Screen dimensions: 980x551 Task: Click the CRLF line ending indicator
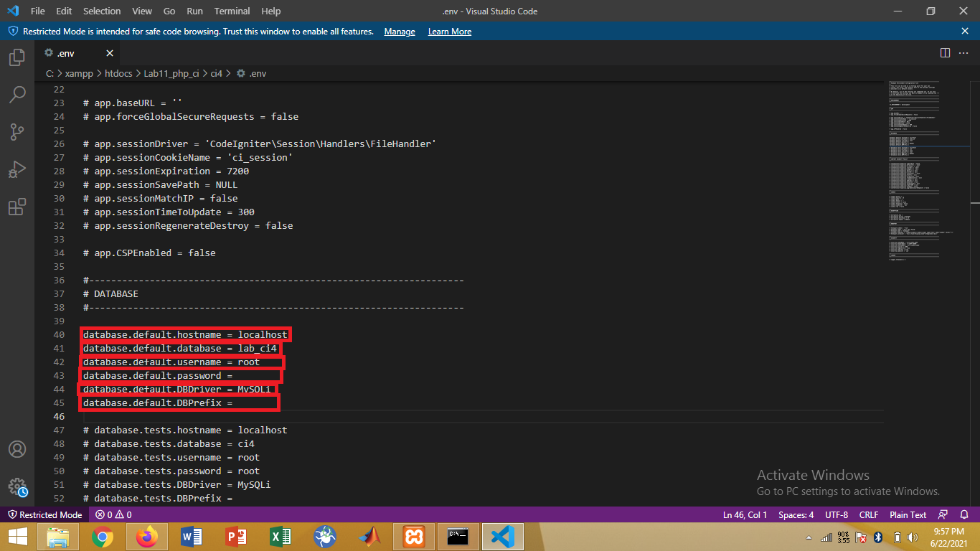click(x=868, y=514)
